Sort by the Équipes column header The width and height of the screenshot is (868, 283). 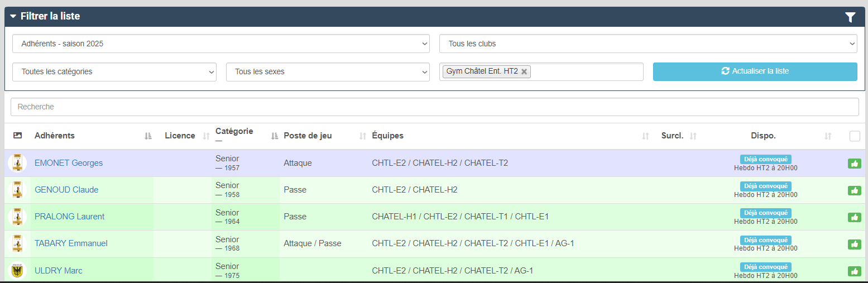point(388,136)
